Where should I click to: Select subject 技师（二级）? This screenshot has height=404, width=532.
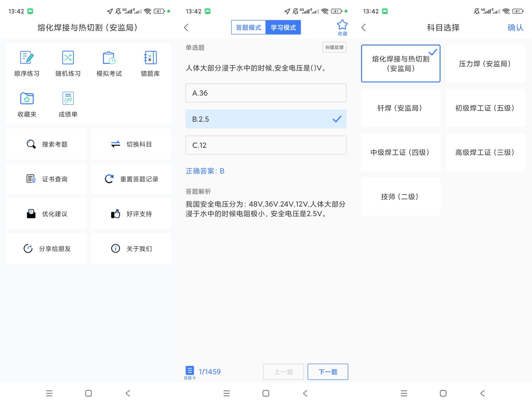click(401, 197)
